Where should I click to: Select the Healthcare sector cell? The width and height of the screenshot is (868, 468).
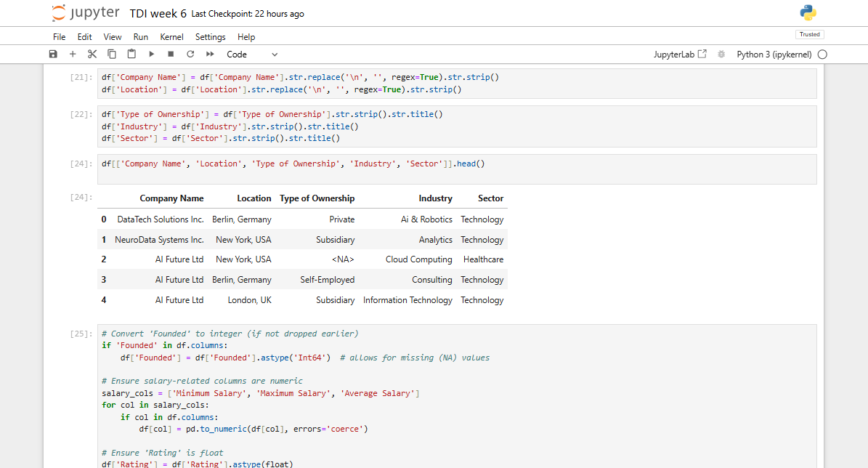[483, 259]
